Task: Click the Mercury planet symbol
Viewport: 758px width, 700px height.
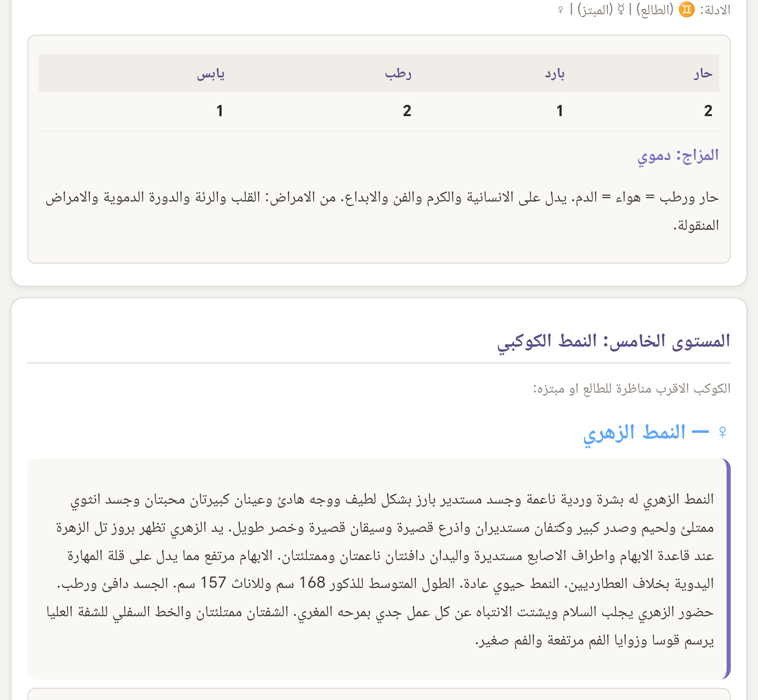Action: click(621, 9)
